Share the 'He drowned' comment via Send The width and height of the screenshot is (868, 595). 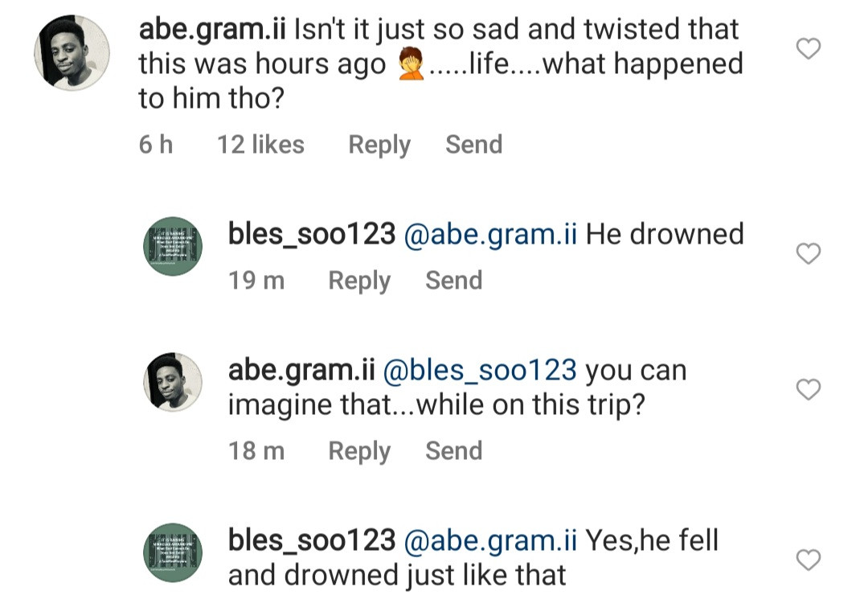pos(454,281)
